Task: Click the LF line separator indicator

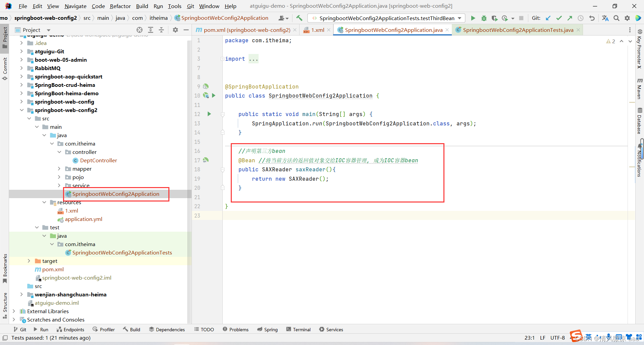Action: coord(542,338)
